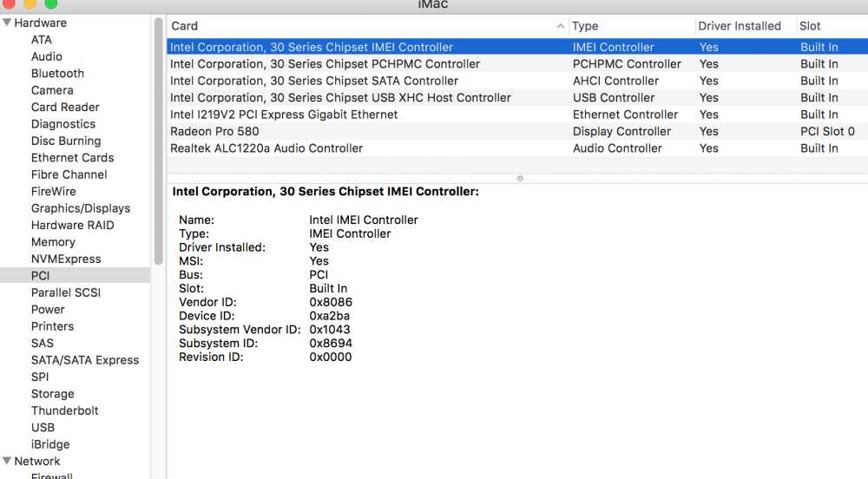Click the sidebar vertical scrollbar thumb

coord(158,141)
